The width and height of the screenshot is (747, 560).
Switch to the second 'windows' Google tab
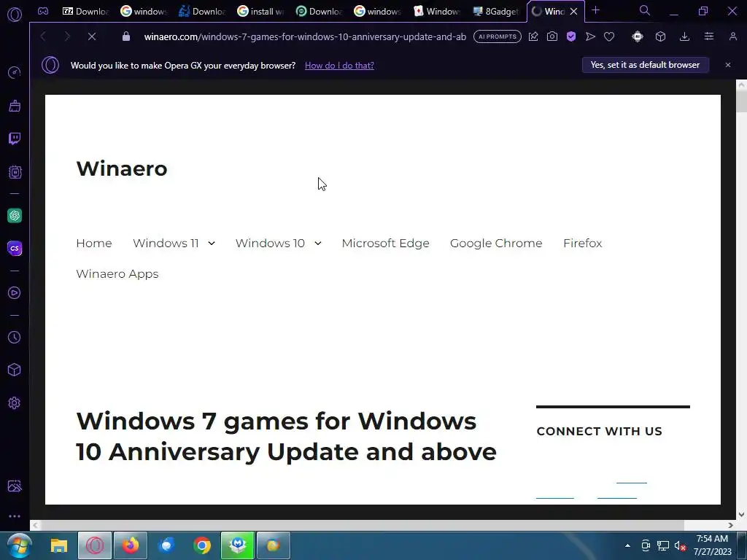tap(379, 11)
